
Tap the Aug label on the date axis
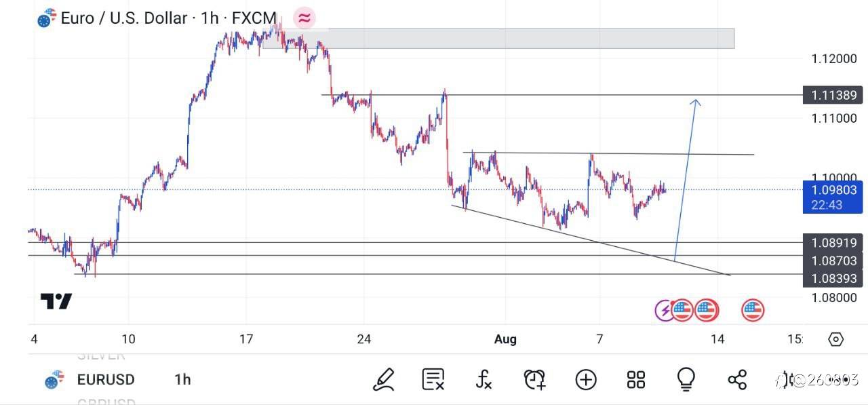[505, 339]
